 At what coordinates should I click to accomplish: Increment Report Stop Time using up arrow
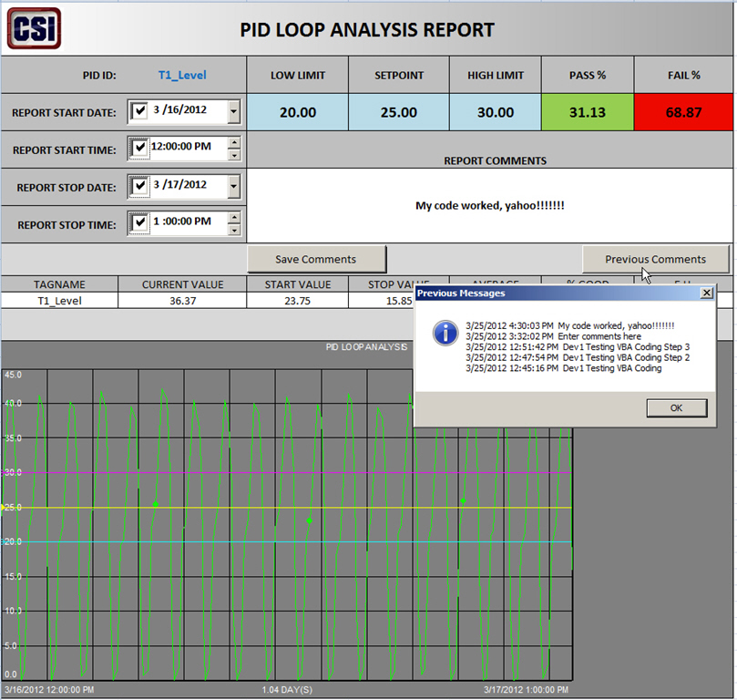coord(234,217)
